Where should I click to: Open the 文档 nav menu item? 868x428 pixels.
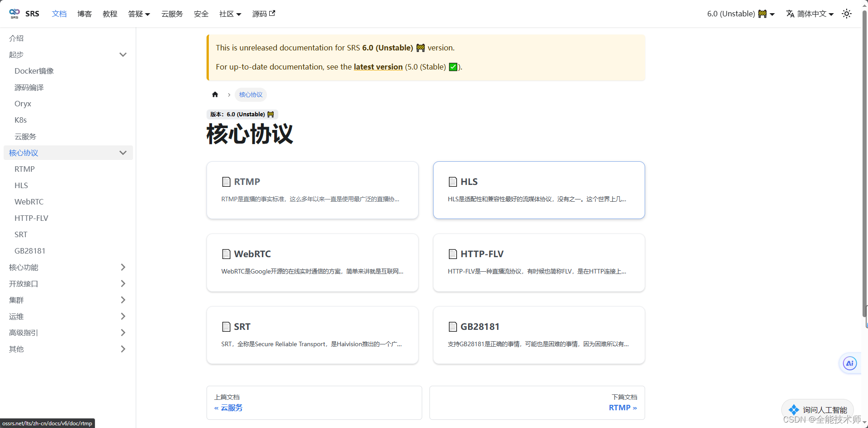tap(59, 14)
